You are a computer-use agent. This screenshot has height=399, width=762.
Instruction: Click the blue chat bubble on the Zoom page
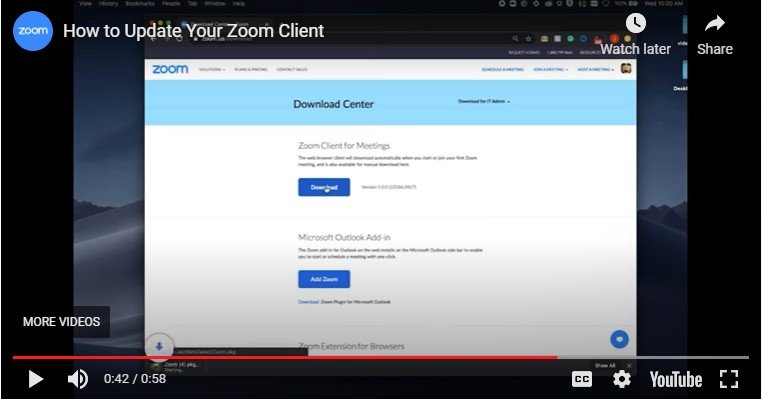click(x=619, y=339)
